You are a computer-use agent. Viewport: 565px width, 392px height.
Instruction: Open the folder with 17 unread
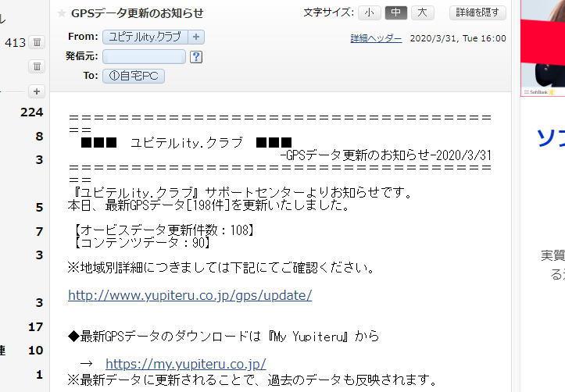click(36, 327)
